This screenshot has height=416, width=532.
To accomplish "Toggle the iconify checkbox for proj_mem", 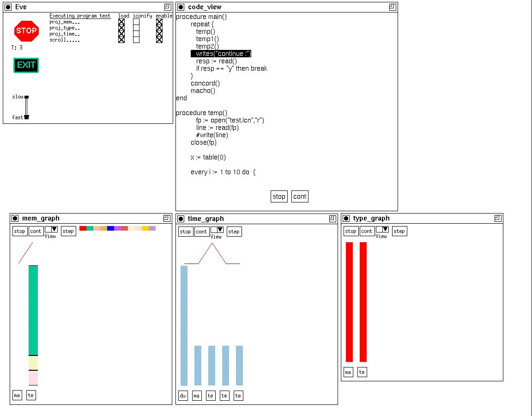I will (136, 22).
